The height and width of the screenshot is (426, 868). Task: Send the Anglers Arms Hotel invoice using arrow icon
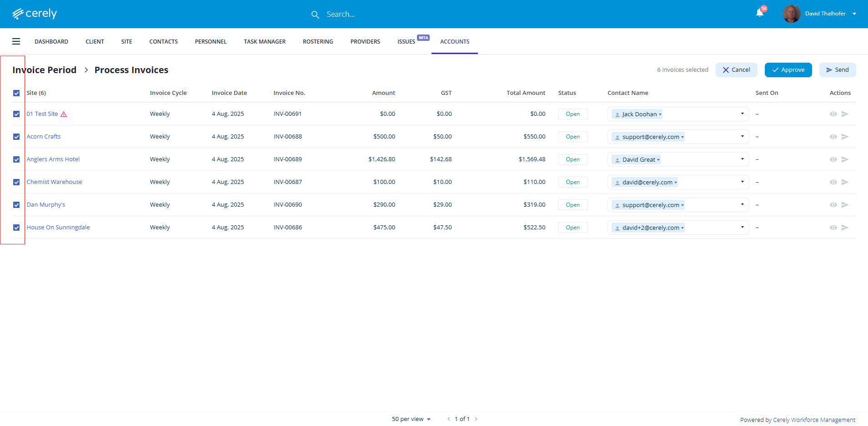tap(845, 159)
